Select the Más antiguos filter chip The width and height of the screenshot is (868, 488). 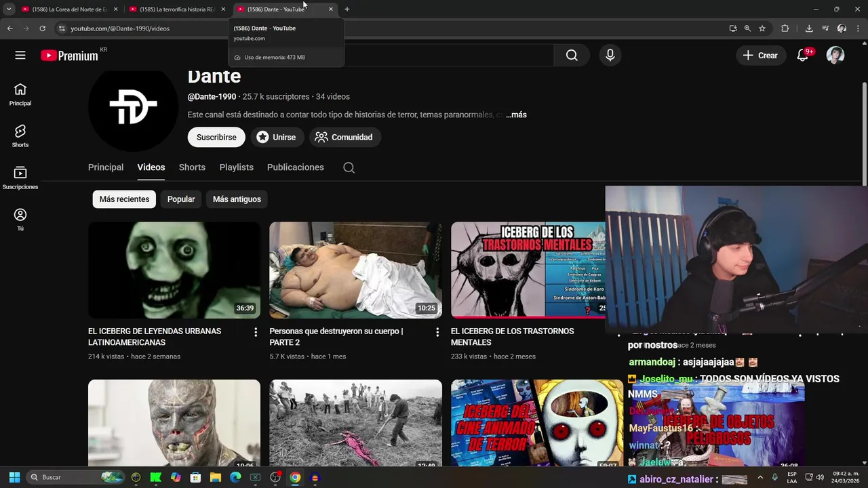coord(237,199)
